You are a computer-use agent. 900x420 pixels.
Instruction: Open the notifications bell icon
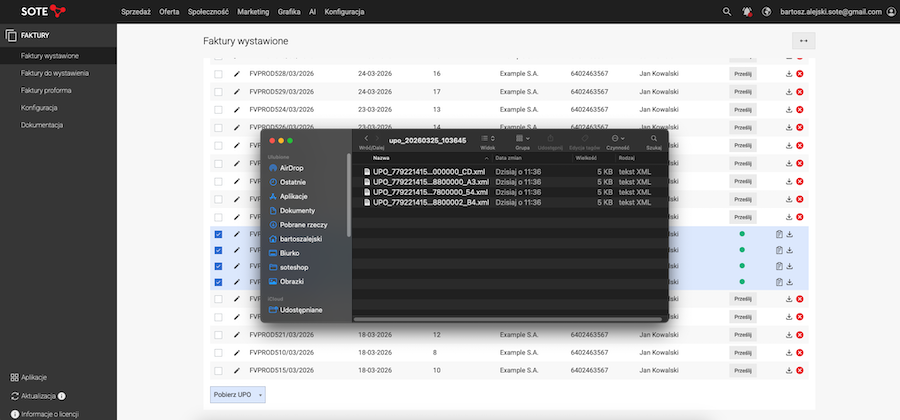point(747,11)
